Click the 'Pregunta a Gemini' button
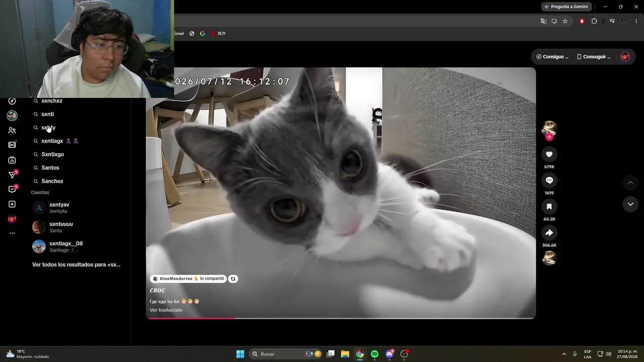Screen dimensions: 644x362 click(x=566, y=7)
